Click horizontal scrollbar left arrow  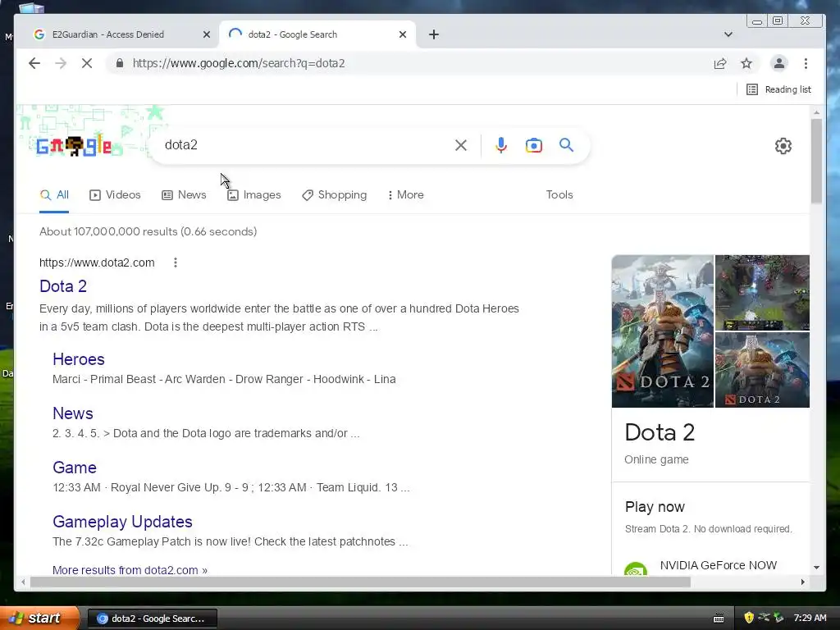22,582
